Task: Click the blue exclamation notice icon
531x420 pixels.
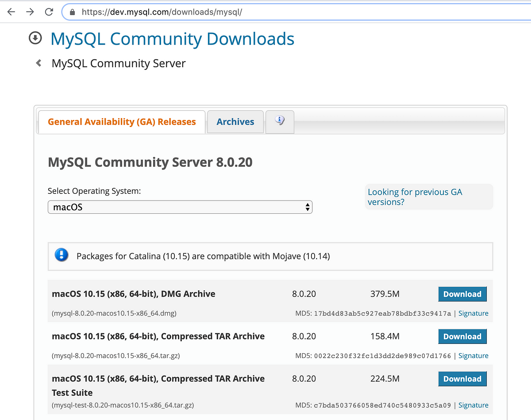Action: [x=62, y=255]
